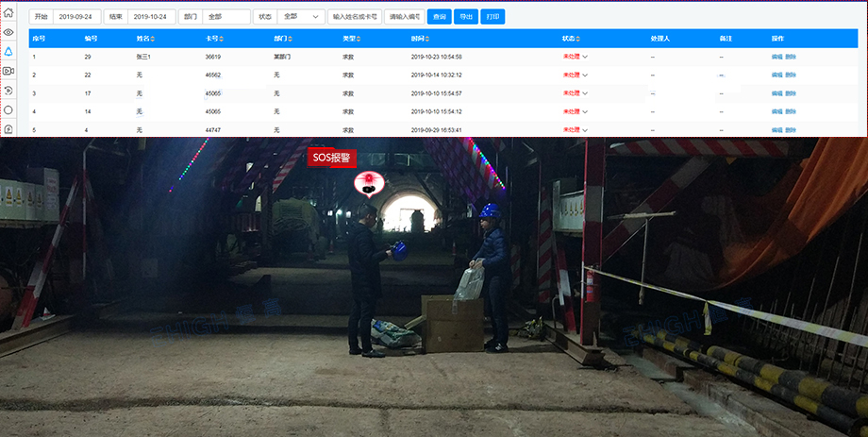Click 删除 link for record number 2
Screen dimensions: 868x437
coord(791,75)
